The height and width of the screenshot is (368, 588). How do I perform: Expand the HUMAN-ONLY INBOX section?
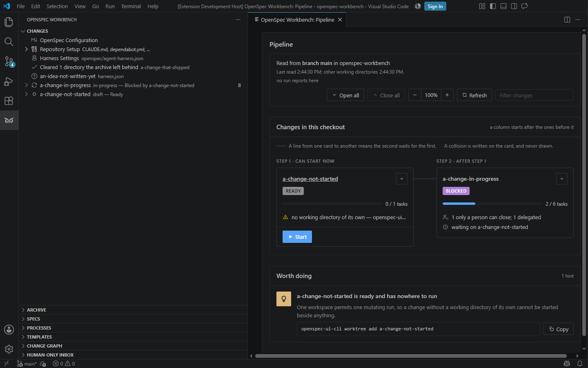pos(133,355)
